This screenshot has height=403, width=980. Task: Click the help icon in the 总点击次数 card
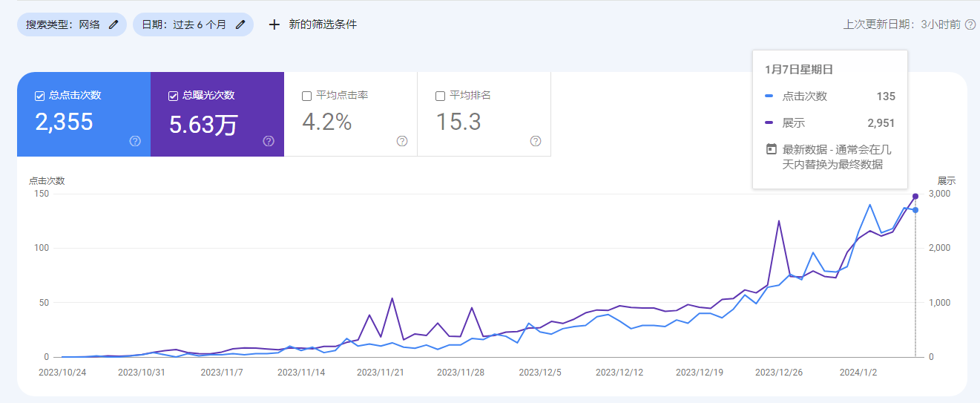point(135,141)
